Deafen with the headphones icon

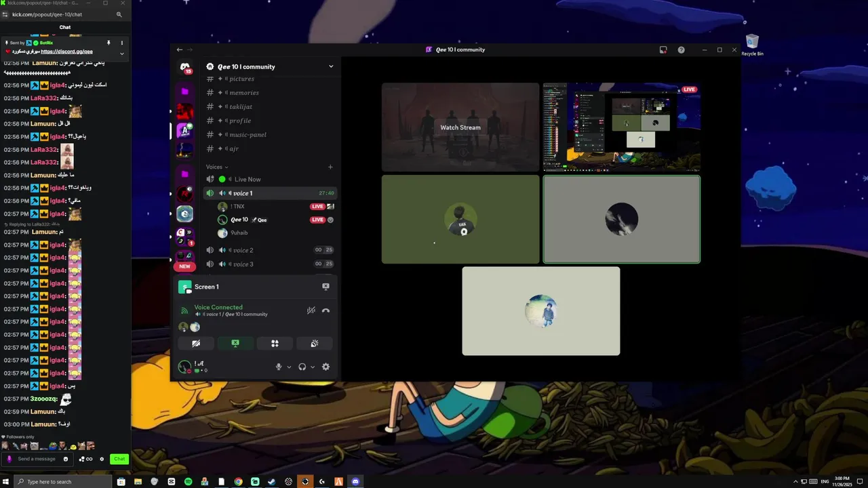302,367
